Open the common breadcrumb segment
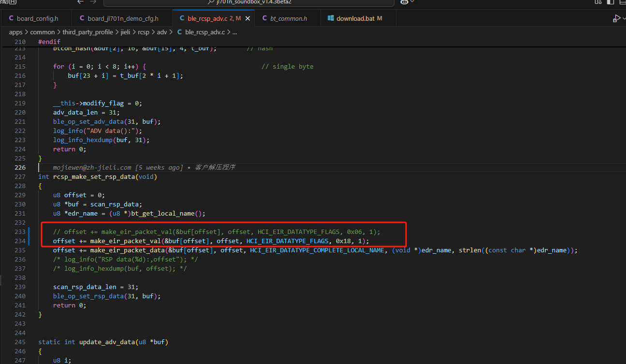This screenshot has height=364, width=626. (43, 32)
